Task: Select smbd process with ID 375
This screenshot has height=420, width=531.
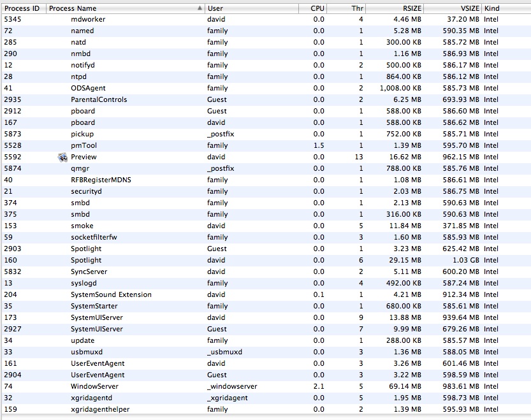Action: [x=265, y=214]
